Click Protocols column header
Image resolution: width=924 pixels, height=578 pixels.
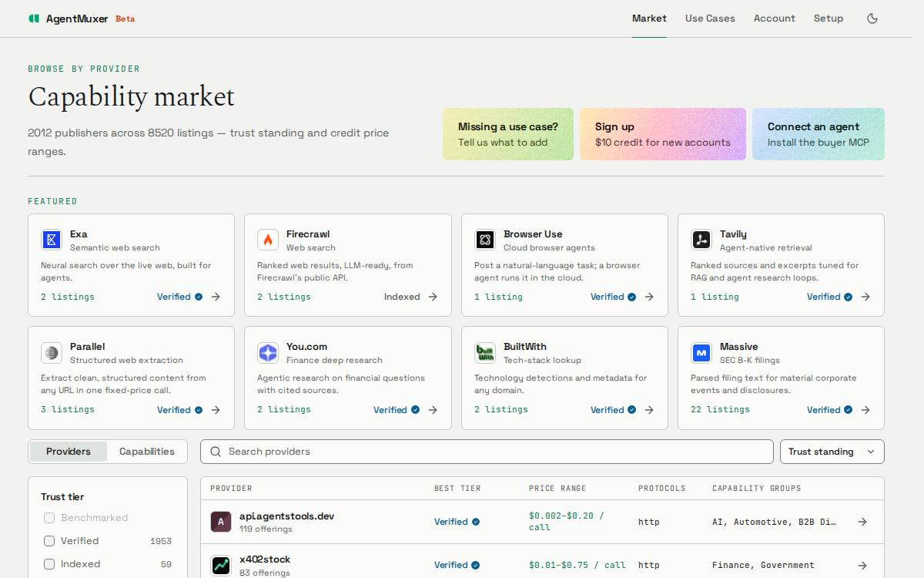661,488
